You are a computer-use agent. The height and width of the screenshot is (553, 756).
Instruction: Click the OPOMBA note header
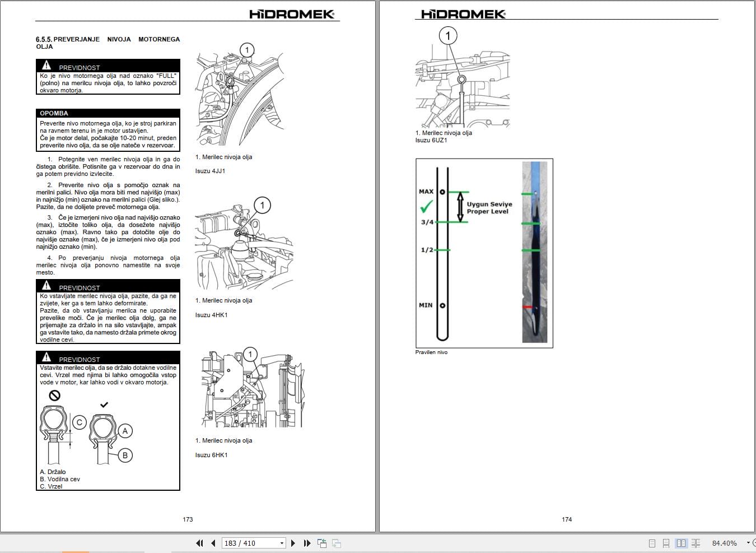108,113
